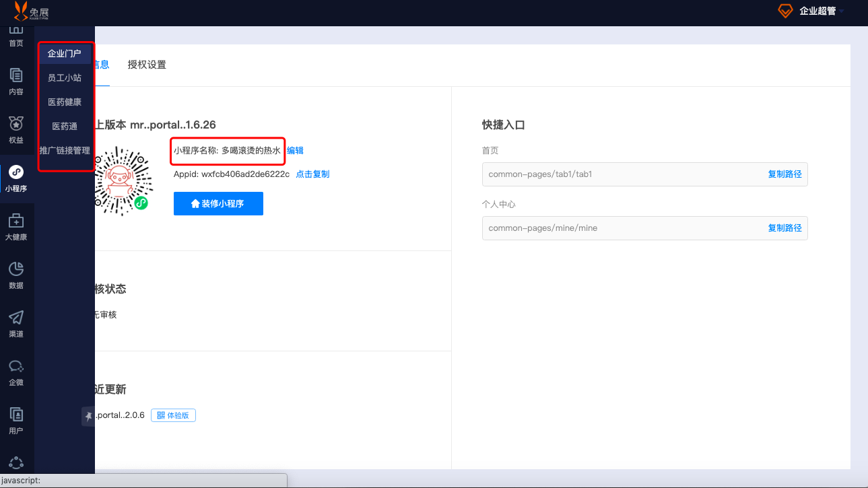Click the 编辑 link beside mini-program name
Screen dimensions: 868x488
[x=295, y=151]
